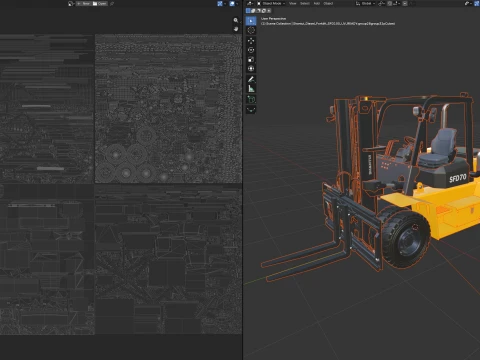Toggle viewport gizmo button at top right

click(477, 3)
